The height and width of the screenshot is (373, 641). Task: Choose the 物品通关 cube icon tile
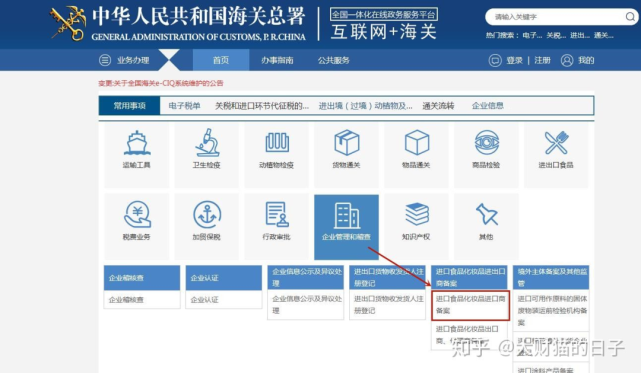pyautogui.click(x=417, y=156)
